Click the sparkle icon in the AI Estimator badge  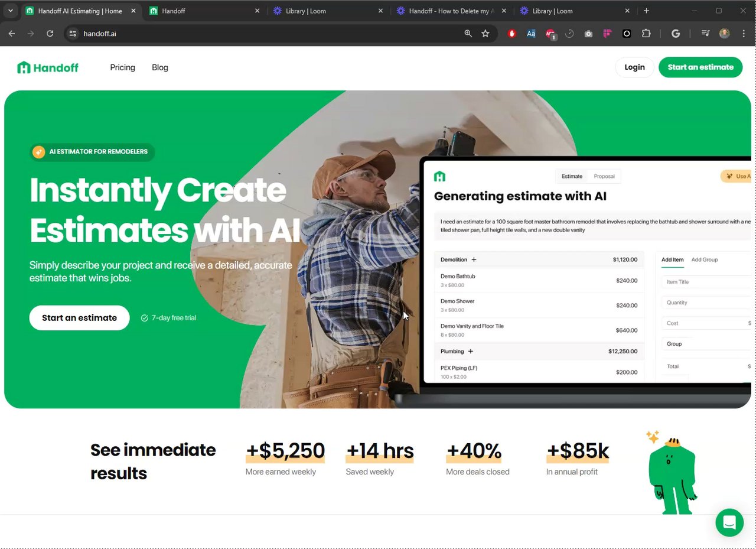[39, 152]
